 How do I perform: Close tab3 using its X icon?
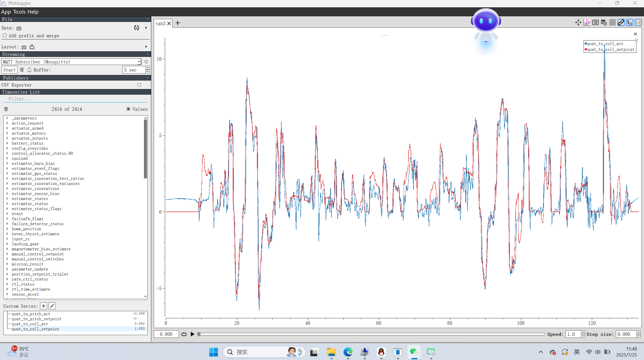click(x=169, y=23)
